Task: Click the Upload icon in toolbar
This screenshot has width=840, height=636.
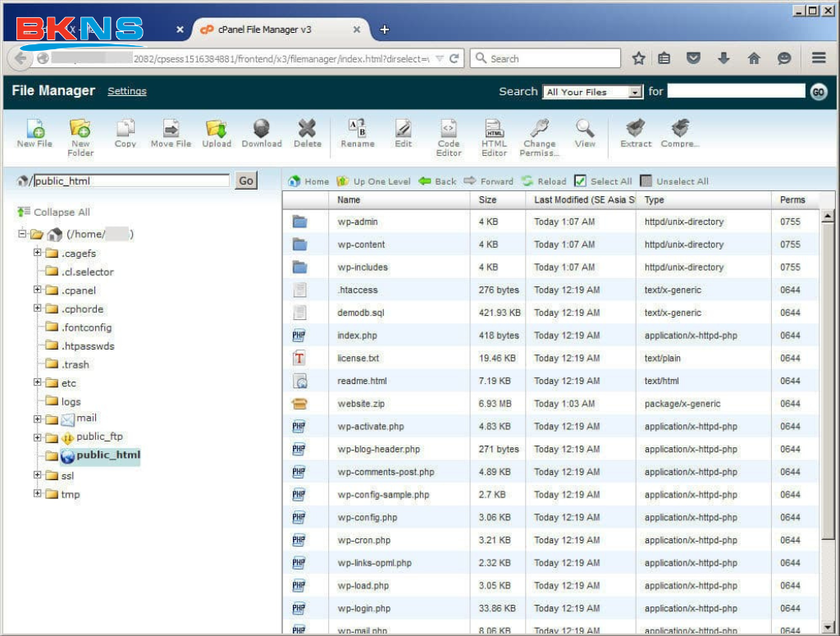Action: 217,129
